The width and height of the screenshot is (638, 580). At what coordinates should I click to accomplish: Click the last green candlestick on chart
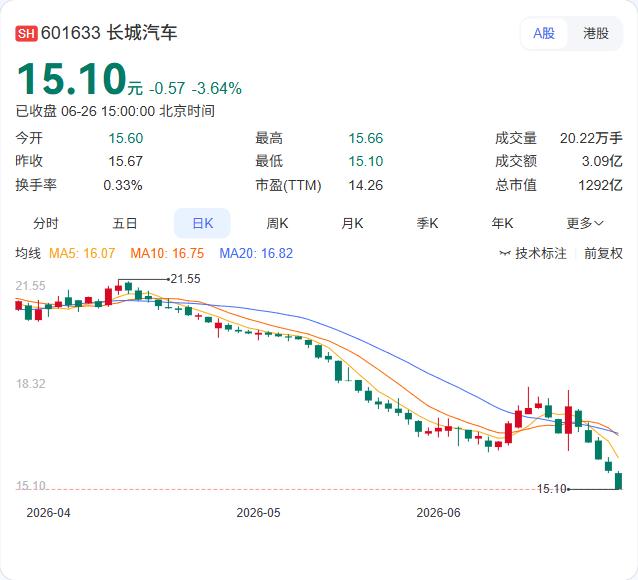pos(618,480)
